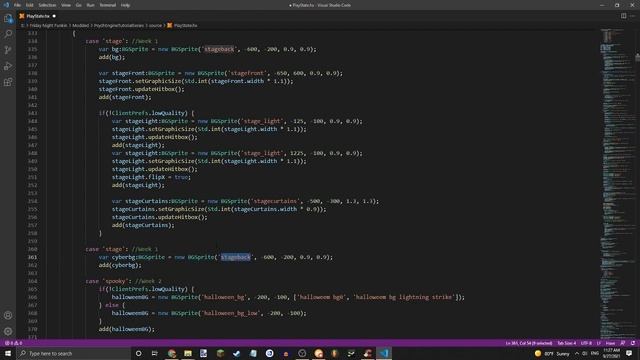This screenshot has height=360, width=640.
Task: Open the Search view in the activity bar
Action: coord(8,34)
